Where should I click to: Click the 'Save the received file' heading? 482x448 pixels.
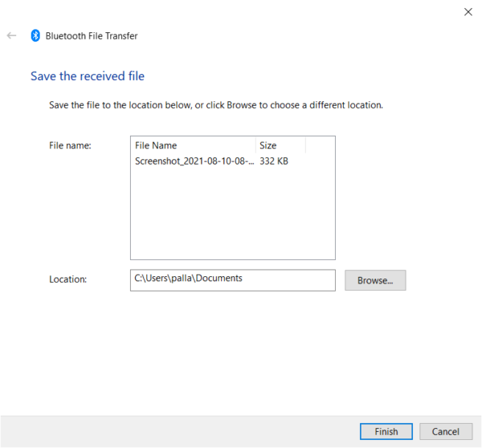[x=88, y=76]
